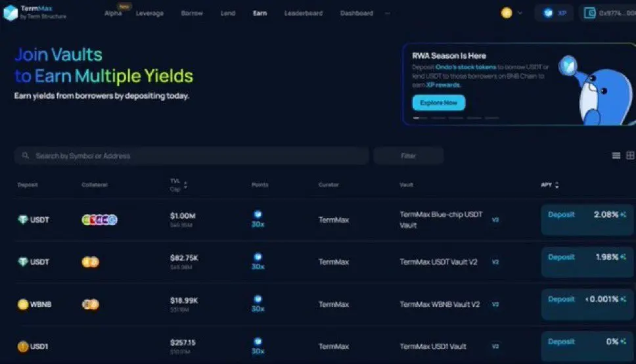Open TermMax Blue-chip USDT Vault
Image resolution: width=636 pixels, height=364 pixels.
[442, 219]
